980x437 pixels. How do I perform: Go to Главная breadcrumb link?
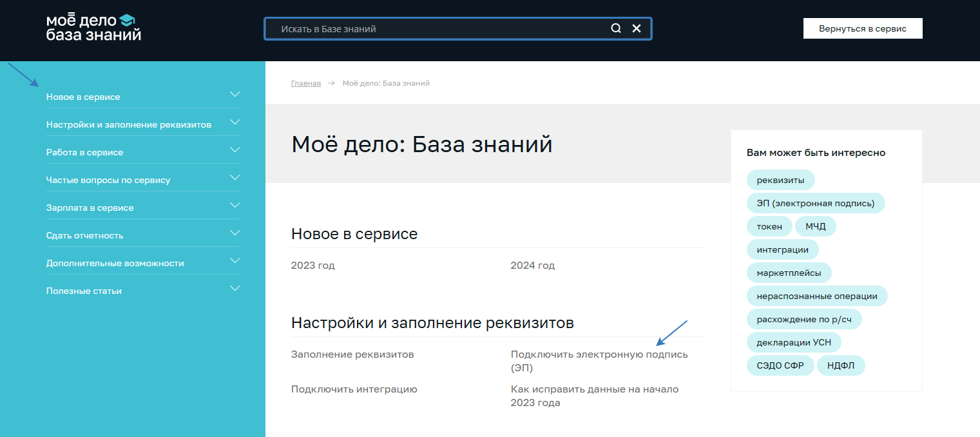(306, 83)
